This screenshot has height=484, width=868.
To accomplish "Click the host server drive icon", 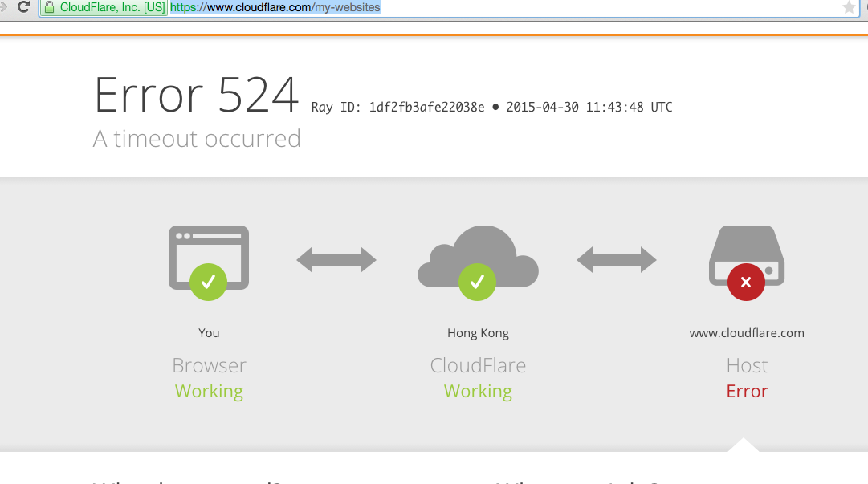I will click(x=747, y=255).
